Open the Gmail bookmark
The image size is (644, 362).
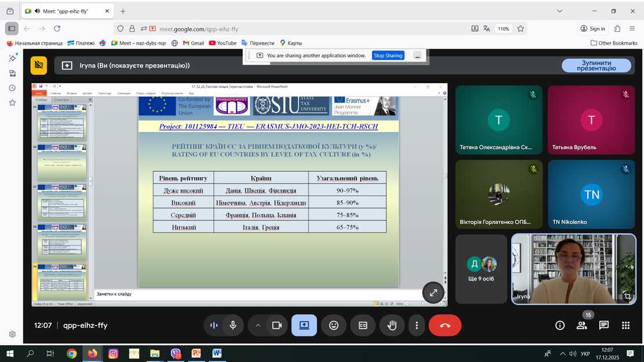coord(194,43)
